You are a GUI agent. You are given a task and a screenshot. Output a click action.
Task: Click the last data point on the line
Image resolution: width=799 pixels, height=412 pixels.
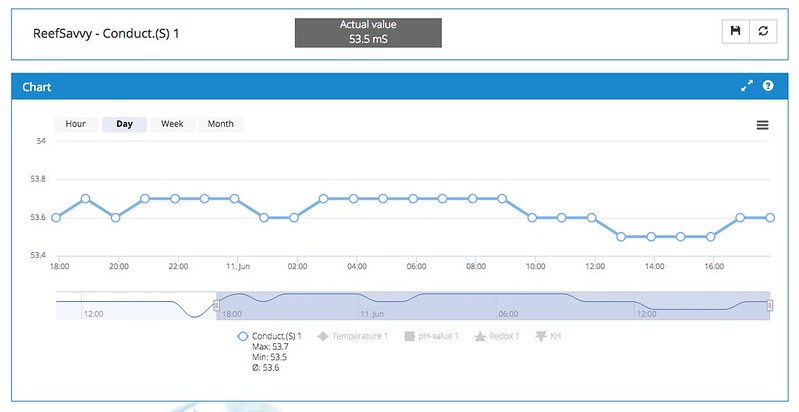coord(770,217)
